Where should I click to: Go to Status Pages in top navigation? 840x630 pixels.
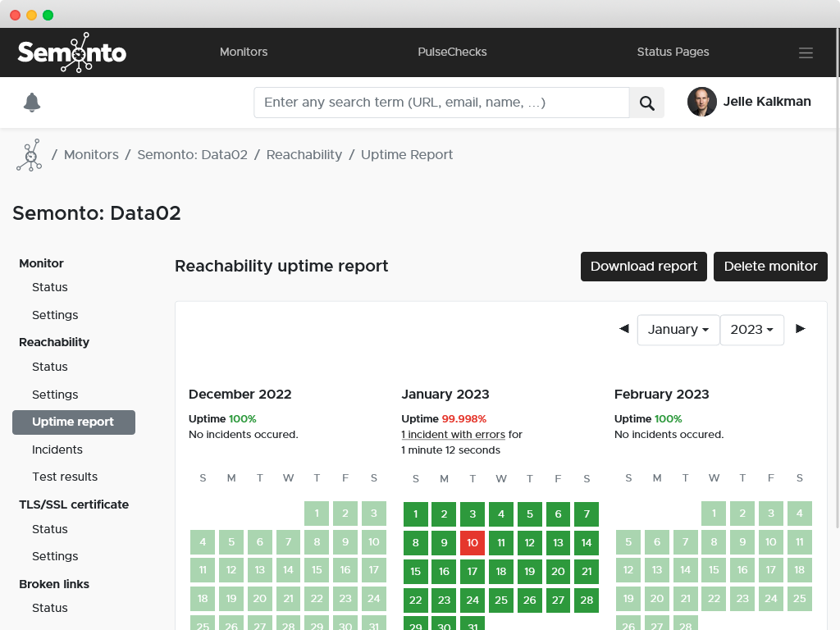tap(673, 52)
